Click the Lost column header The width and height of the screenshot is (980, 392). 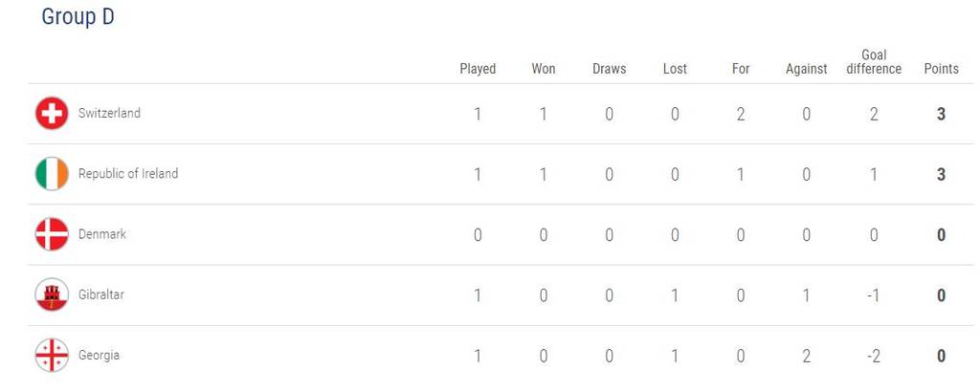point(675,69)
